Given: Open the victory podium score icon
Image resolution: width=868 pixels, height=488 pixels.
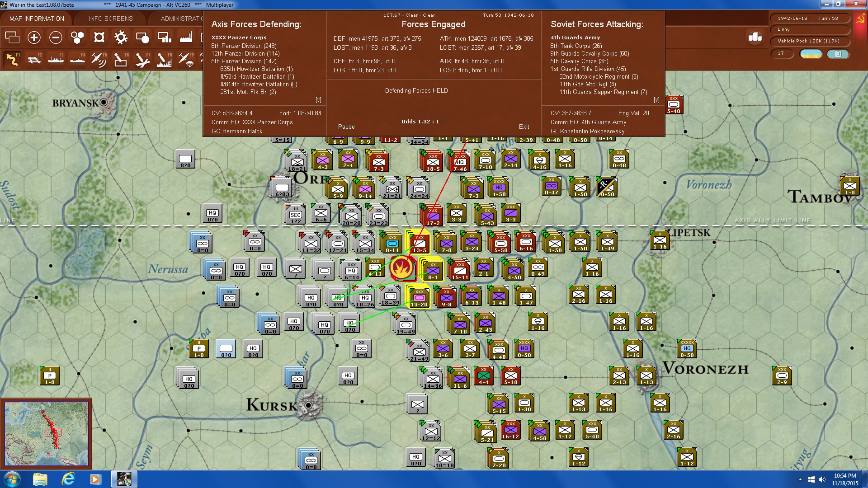Looking at the screenshot, I should tap(755, 37).
